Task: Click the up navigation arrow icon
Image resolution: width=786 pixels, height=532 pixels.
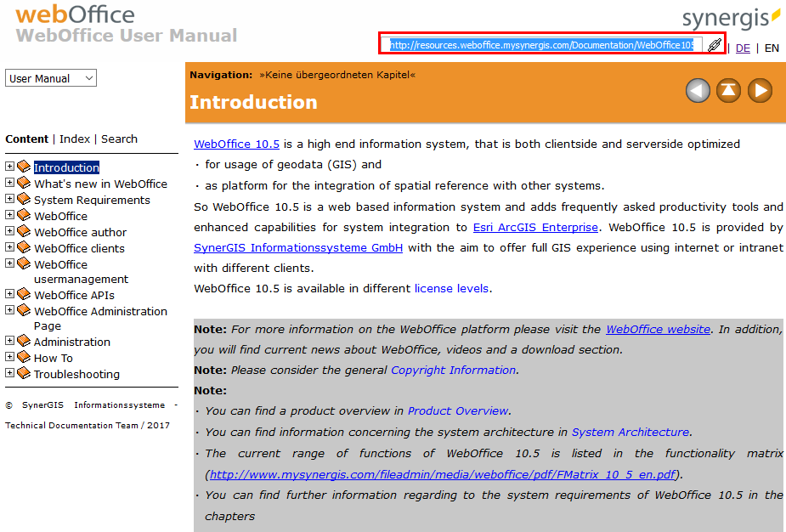Action: pos(728,90)
